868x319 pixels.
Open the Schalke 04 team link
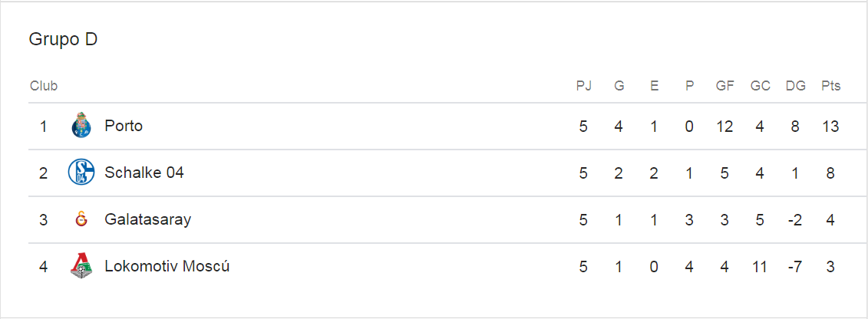click(144, 173)
